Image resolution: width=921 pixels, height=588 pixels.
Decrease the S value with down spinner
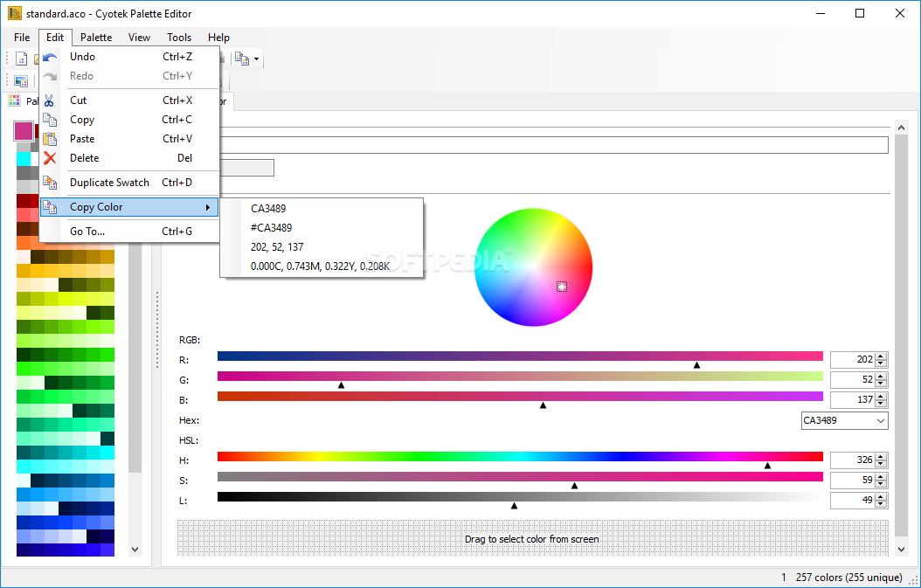pos(881,483)
